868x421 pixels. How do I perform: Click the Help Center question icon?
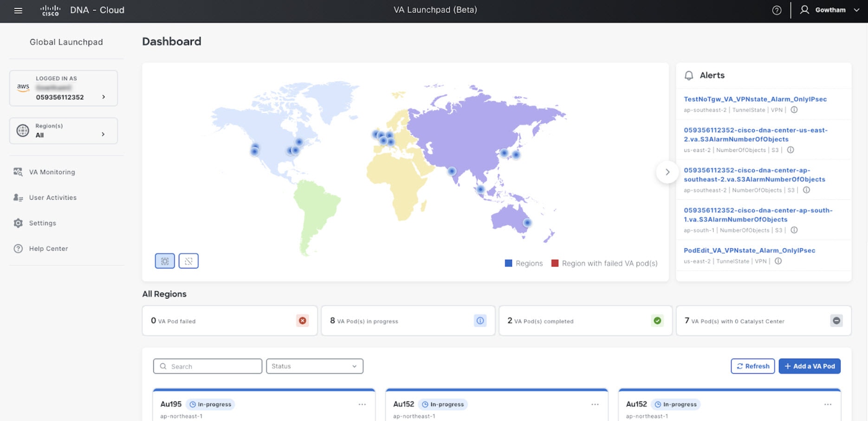pyautogui.click(x=18, y=249)
